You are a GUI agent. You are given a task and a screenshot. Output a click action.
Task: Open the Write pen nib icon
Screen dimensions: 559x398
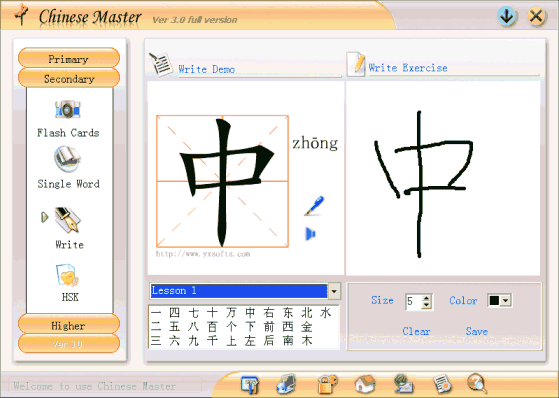pyautogui.click(x=68, y=219)
